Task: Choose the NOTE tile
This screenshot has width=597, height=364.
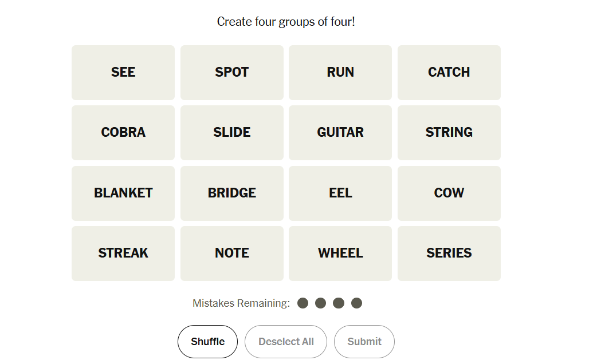Action: point(232,254)
